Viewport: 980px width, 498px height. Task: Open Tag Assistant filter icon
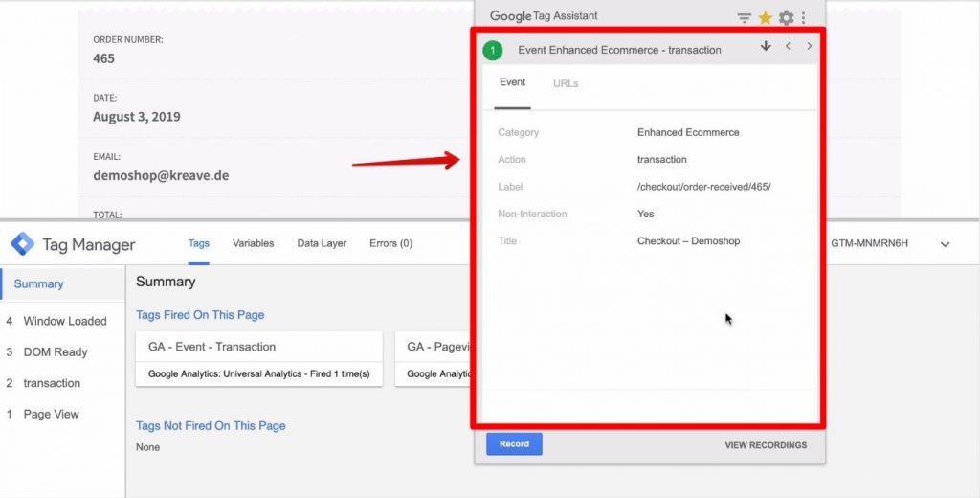tap(744, 18)
